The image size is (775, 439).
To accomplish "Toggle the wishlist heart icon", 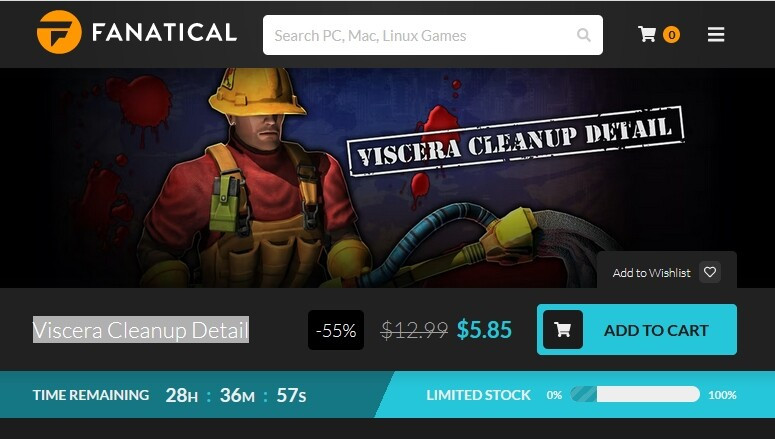I will pyautogui.click(x=710, y=272).
